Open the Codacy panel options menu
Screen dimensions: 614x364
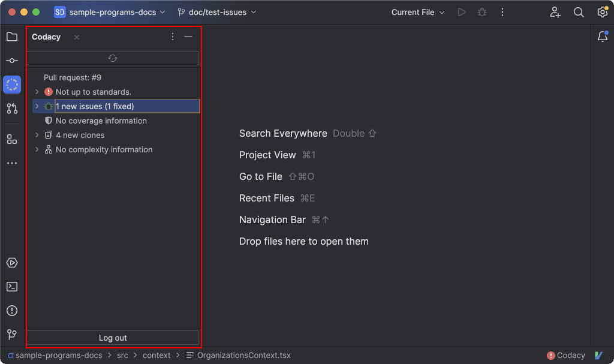[x=173, y=37]
